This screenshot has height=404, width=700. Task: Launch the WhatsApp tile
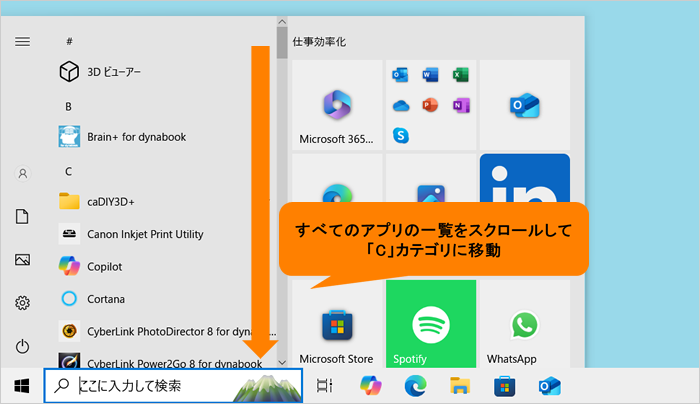click(x=525, y=324)
